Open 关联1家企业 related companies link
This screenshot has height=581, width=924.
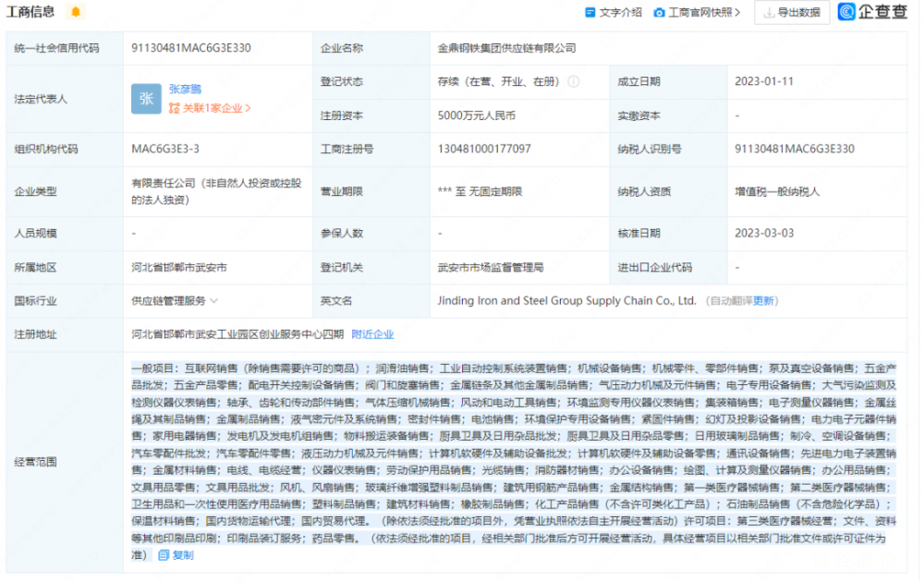pos(210,108)
